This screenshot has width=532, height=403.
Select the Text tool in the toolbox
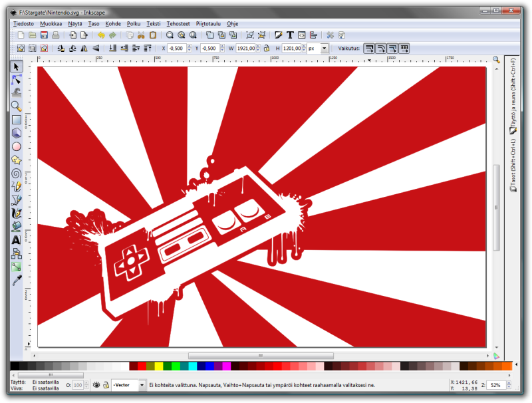[x=17, y=239]
